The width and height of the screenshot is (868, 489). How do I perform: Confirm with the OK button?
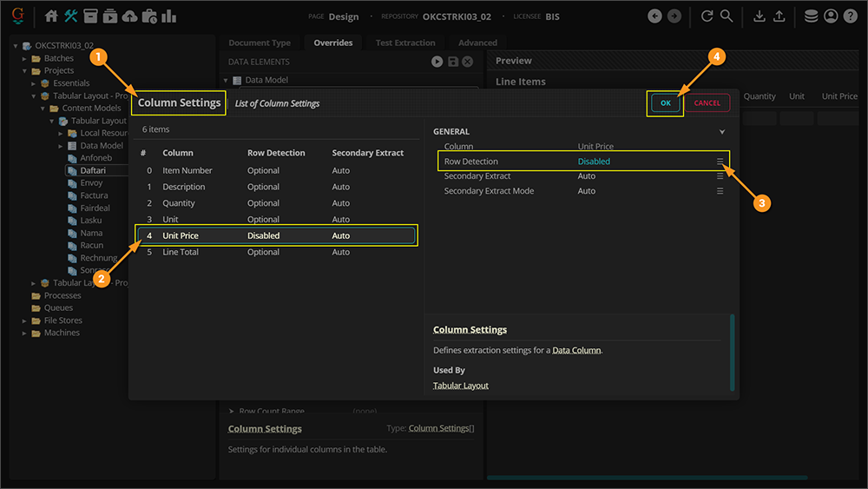666,102
